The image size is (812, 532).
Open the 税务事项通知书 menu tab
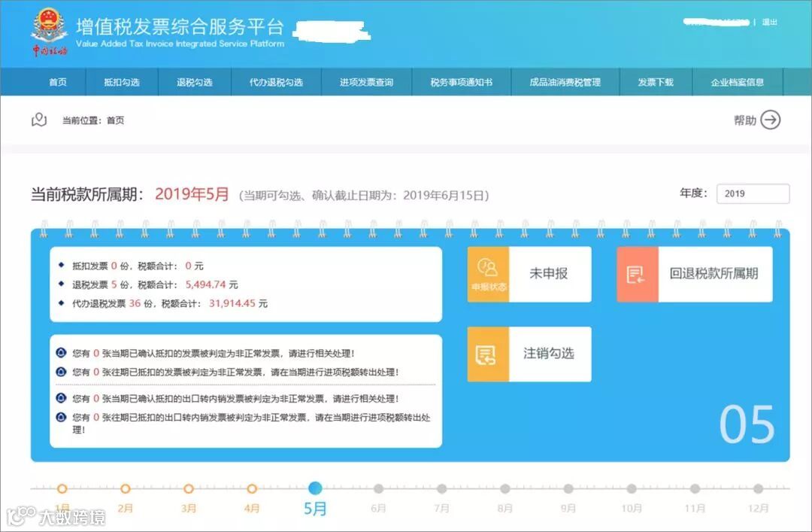462,82
